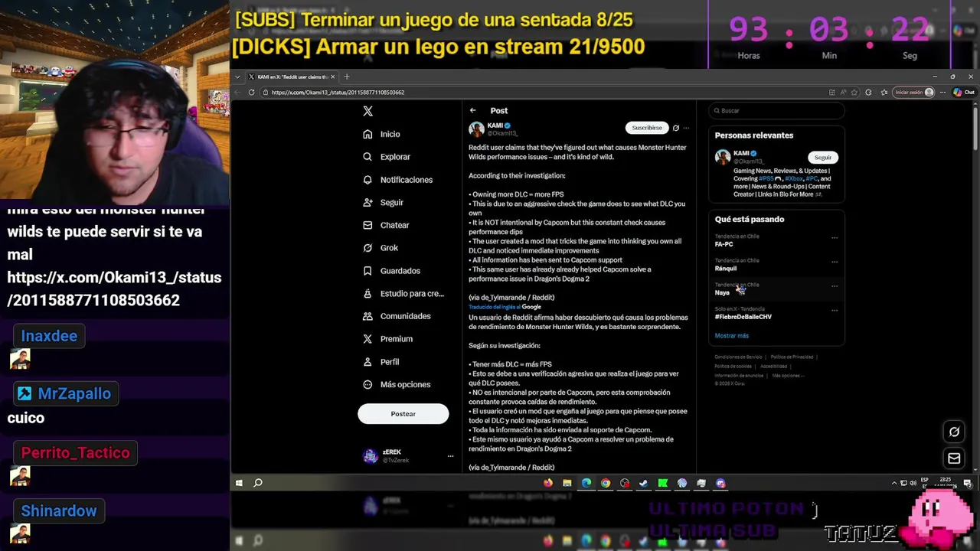Select the KAMI en X browser tab
Image resolution: width=980 pixels, height=551 pixels.
point(291,77)
